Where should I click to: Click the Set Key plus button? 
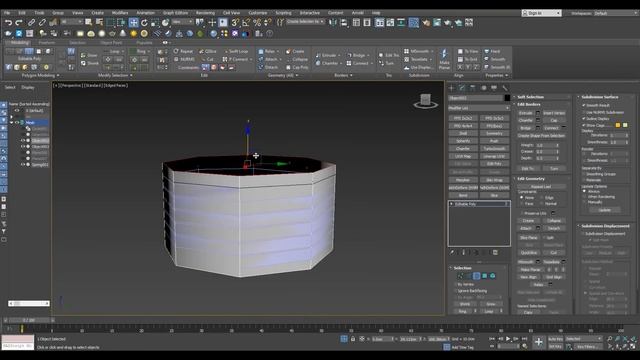tap(539, 342)
